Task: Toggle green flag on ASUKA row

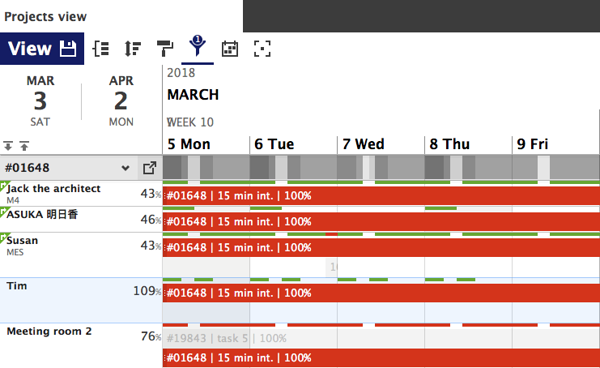Action: pos(4,211)
